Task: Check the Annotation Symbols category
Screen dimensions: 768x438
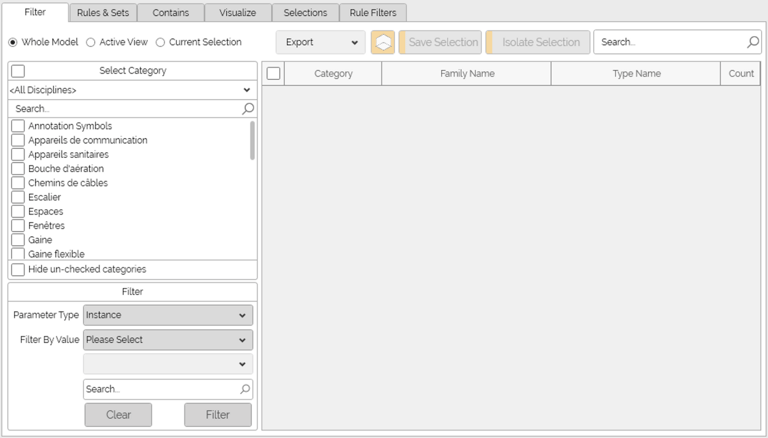Action: click(x=18, y=126)
